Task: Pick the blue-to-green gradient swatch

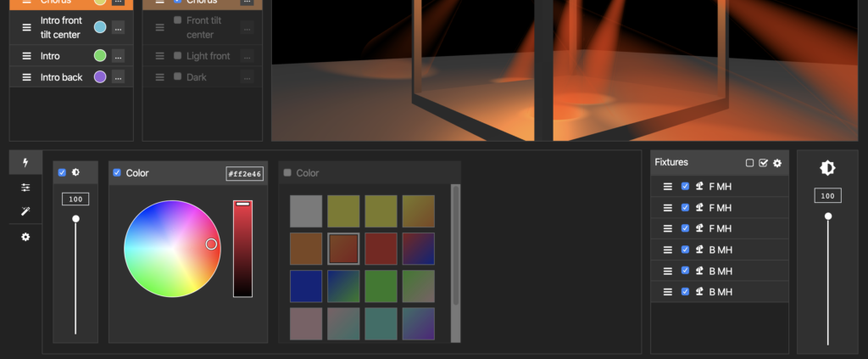Action: pos(343,286)
